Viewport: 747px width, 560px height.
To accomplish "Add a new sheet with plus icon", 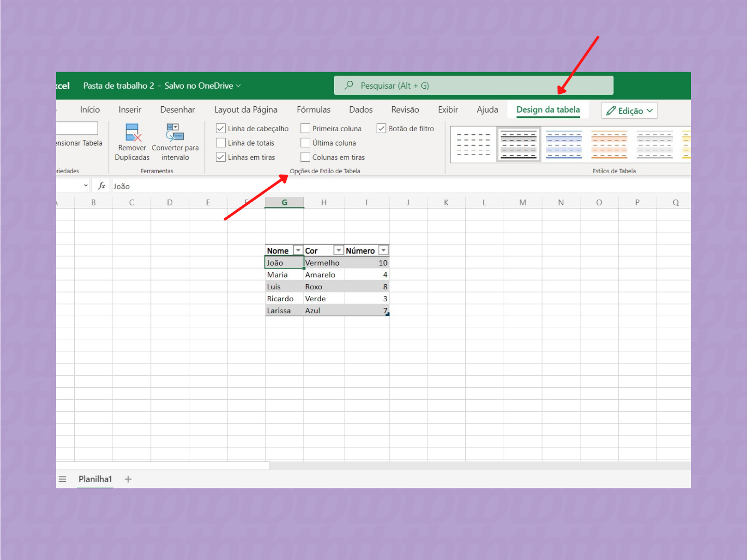I will point(128,479).
